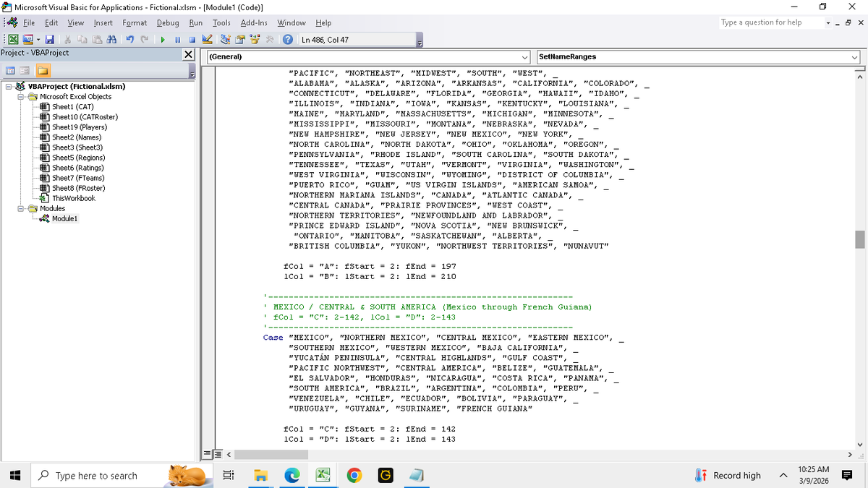The height and width of the screenshot is (488, 868).
Task: Toggle Folders view in Project pane
Action: (x=43, y=70)
